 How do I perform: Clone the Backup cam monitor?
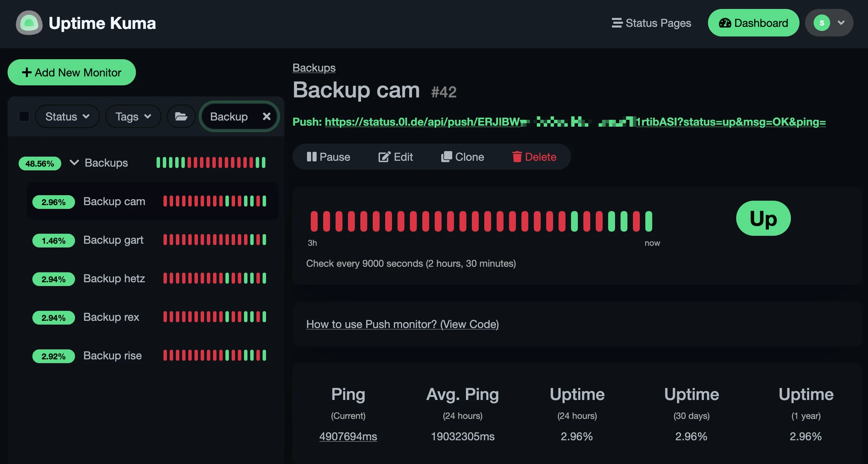[x=463, y=157]
